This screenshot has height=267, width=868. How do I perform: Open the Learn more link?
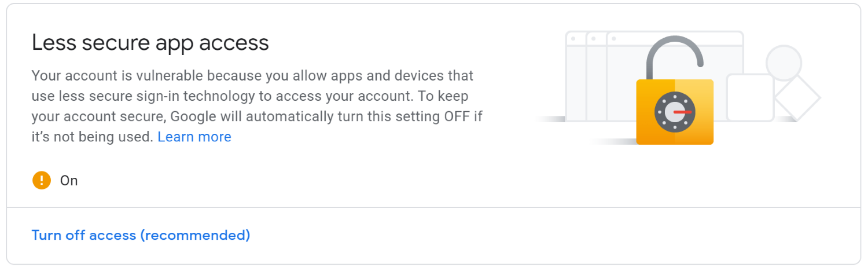click(194, 137)
